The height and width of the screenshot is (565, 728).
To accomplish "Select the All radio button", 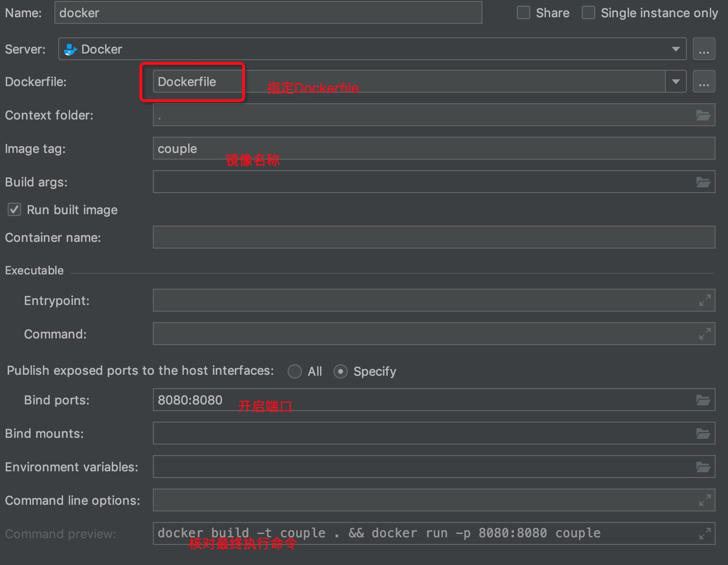I will pos(295,371).
